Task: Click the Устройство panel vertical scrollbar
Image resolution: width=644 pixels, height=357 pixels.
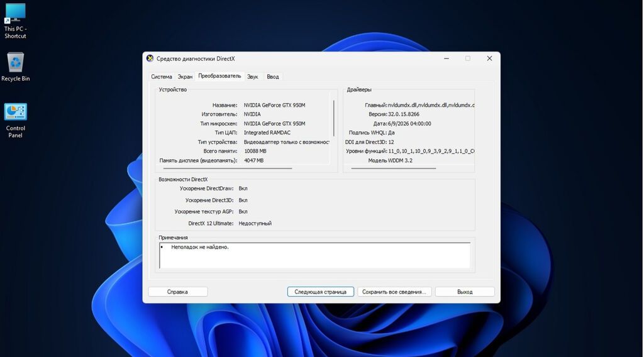Action: pyautogui.click(x=333, y=118)
